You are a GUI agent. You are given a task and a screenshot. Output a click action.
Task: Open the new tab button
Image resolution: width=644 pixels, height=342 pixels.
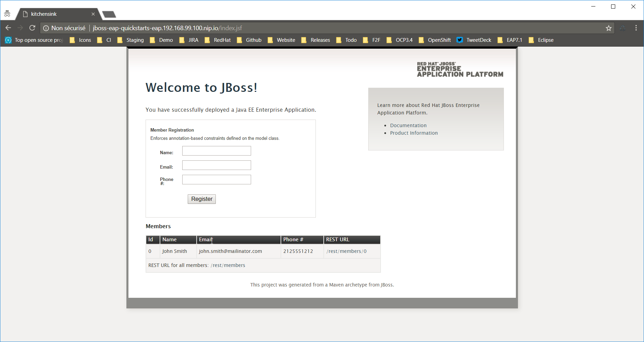pyautogui.click(x=109, y=14)
